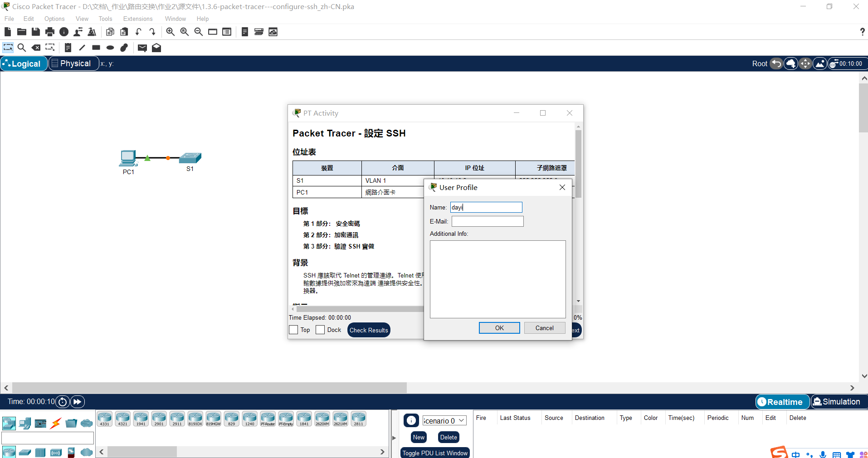Pick the PT-Router device

(x=268, y=419)
